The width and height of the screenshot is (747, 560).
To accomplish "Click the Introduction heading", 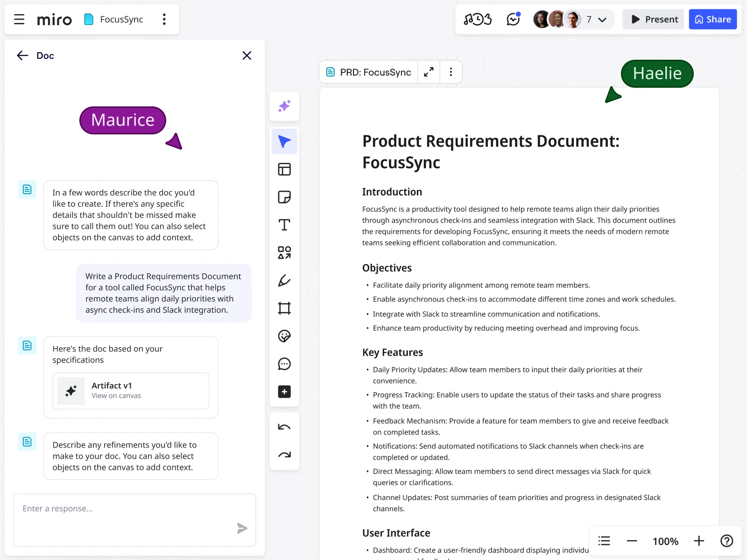I will coord(392,192).
